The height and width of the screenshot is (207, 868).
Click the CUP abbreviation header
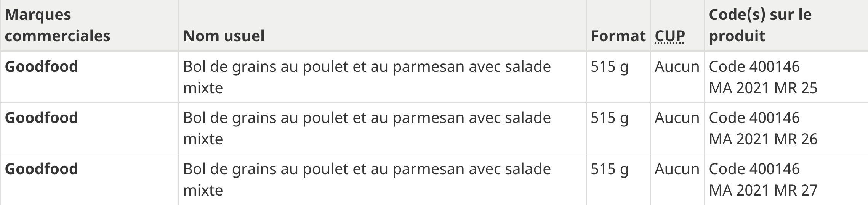click(669, 36)
